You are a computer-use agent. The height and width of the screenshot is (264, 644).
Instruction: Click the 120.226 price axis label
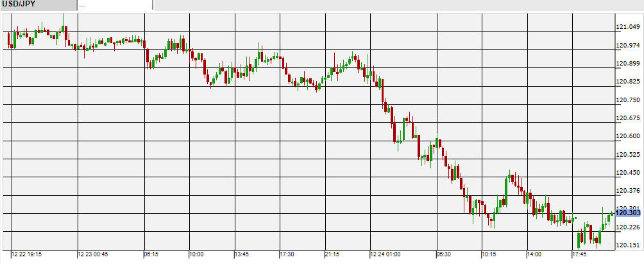tap(628, 227)
